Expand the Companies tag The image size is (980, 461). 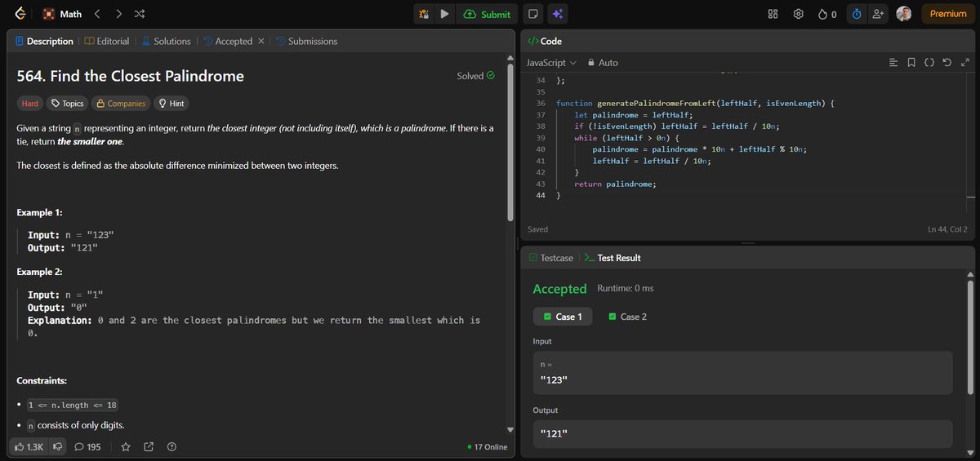pyautogui.click(x=120, y=104)
